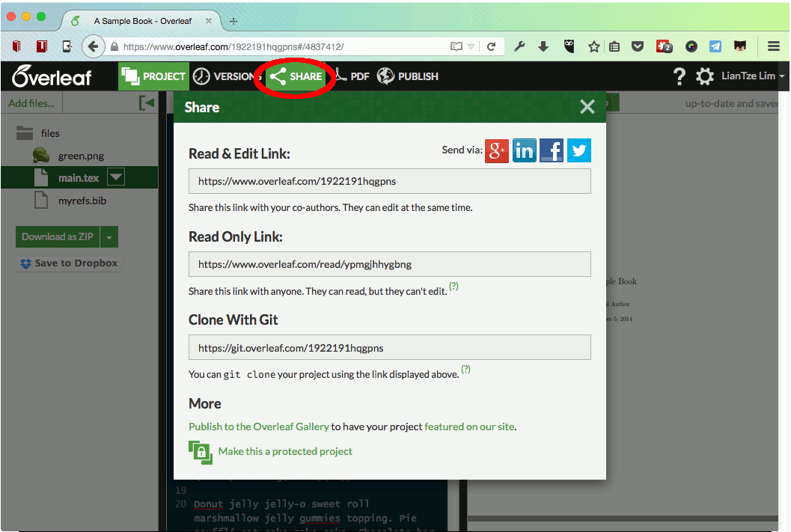This screenshot has width=791, height=532.
Task: Click the Save to Dropbox button
Action: pyautogui.click(x=69, y=263)
